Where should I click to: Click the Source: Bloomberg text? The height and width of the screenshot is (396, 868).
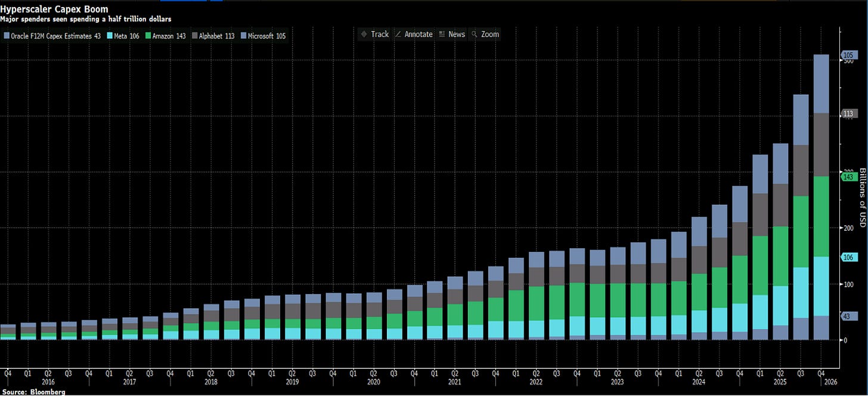(33, 392)
